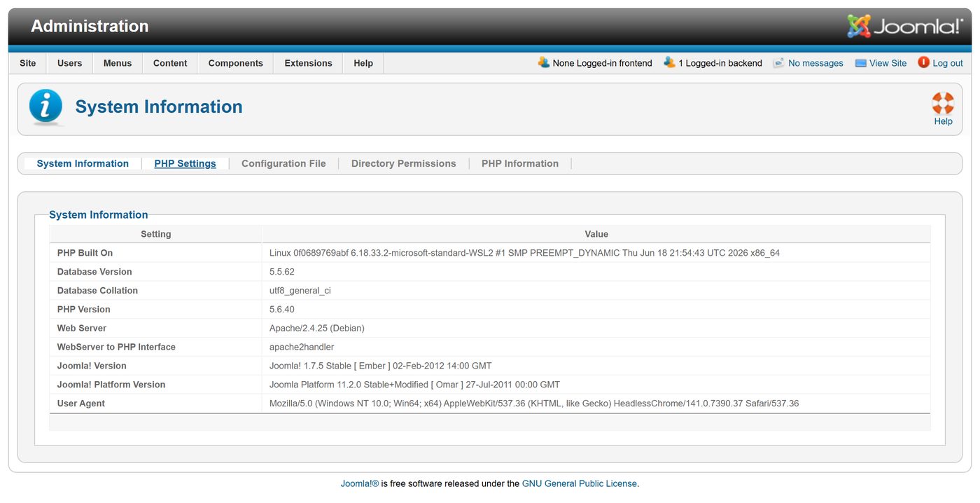980x503 pixels.
Task: Click the Help lifebuoy icon
Action: pos(943,103)
